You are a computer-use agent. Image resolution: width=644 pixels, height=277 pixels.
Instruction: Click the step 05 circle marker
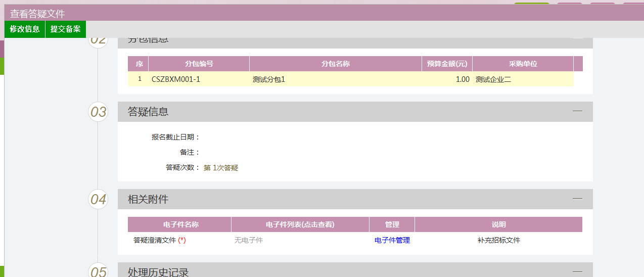coord(98,272)
